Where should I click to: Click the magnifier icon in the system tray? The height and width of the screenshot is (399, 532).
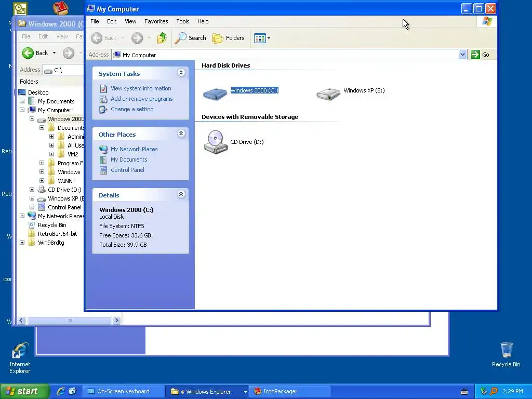494,391
